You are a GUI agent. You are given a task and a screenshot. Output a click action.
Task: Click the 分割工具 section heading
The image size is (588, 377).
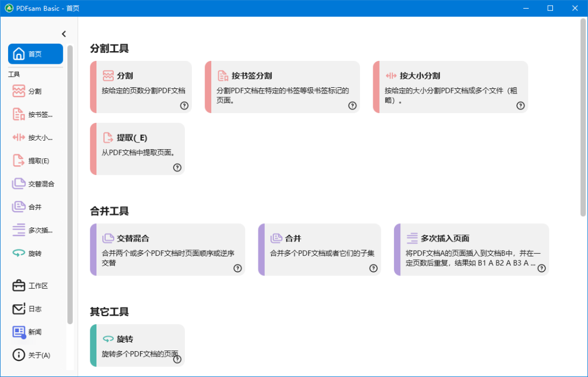pyautogui.click(x=110, y=48)
